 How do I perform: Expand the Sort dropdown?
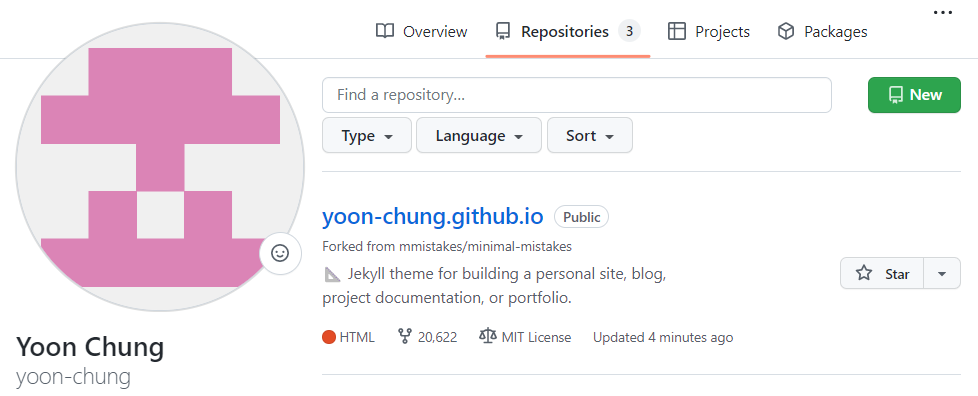pos(589,135)
